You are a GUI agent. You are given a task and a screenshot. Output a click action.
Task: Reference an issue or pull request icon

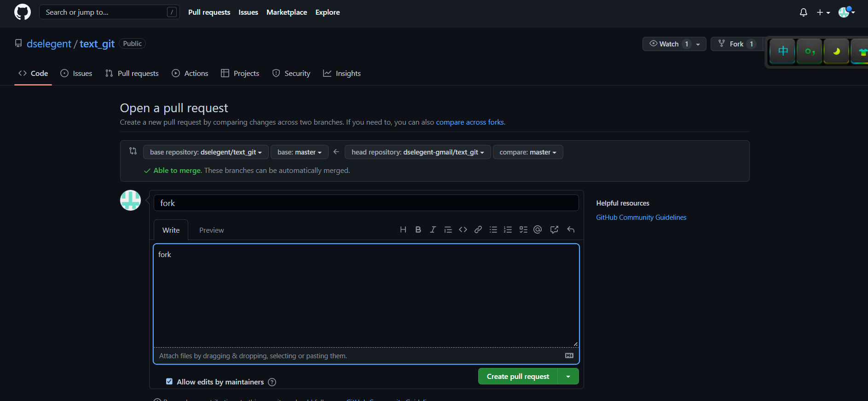click(554, 229)
